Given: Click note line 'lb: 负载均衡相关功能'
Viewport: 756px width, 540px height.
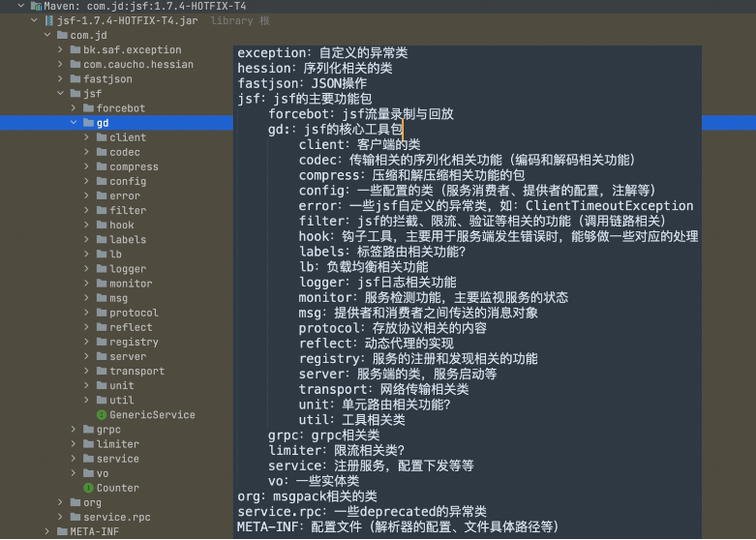Looking at the screenshot, I should click(364, 267).
